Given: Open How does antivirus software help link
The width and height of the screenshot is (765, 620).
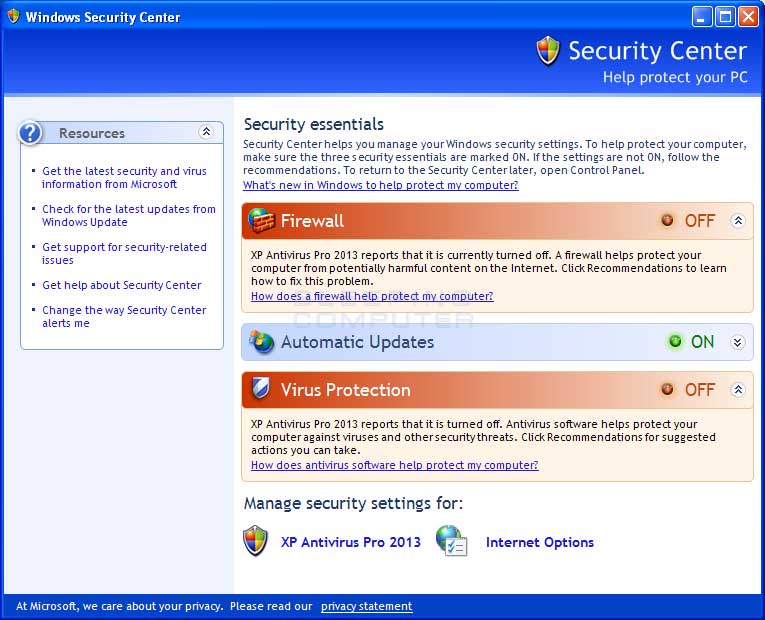Looking at the screenshot, I should point(395,465).
